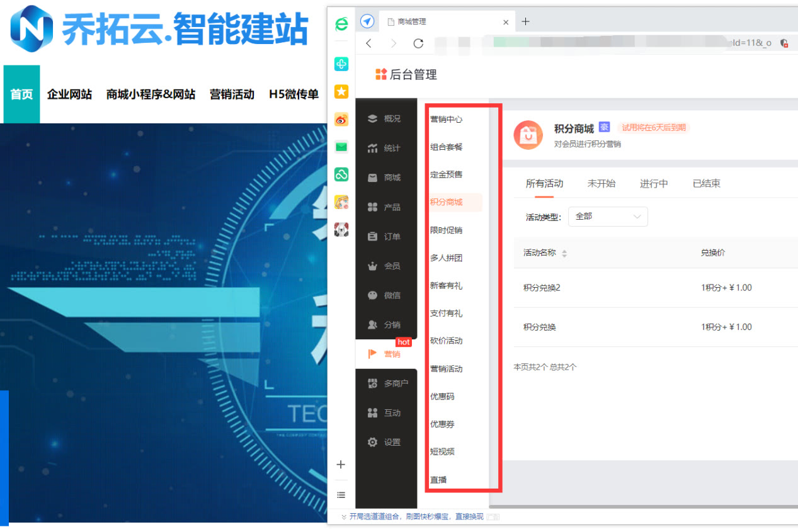Select the 进行中 filter state
The width and height of the screenshot is (798, 532).
[x=654, y=183]
